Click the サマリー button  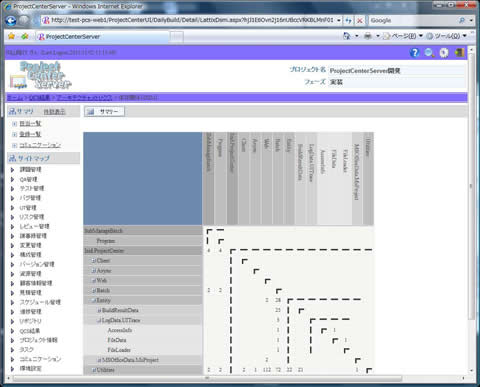coord(104,111)
